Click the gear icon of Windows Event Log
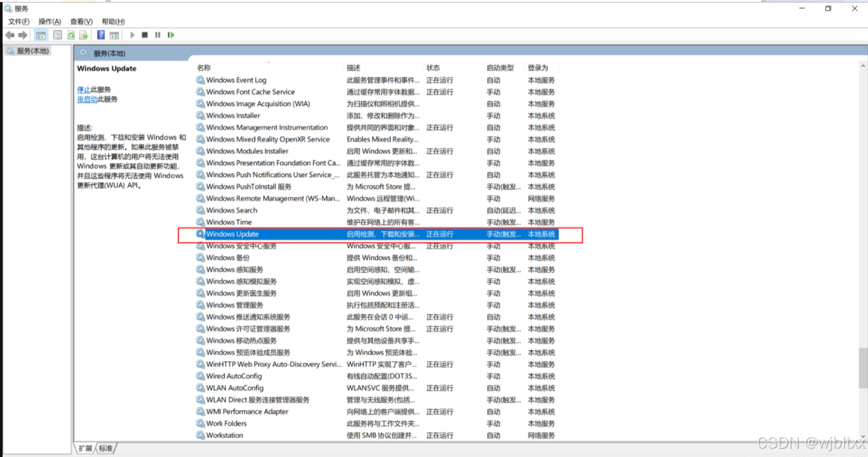Screen dimensions: 868x457 pyautogui.click(x=201, y=80)
